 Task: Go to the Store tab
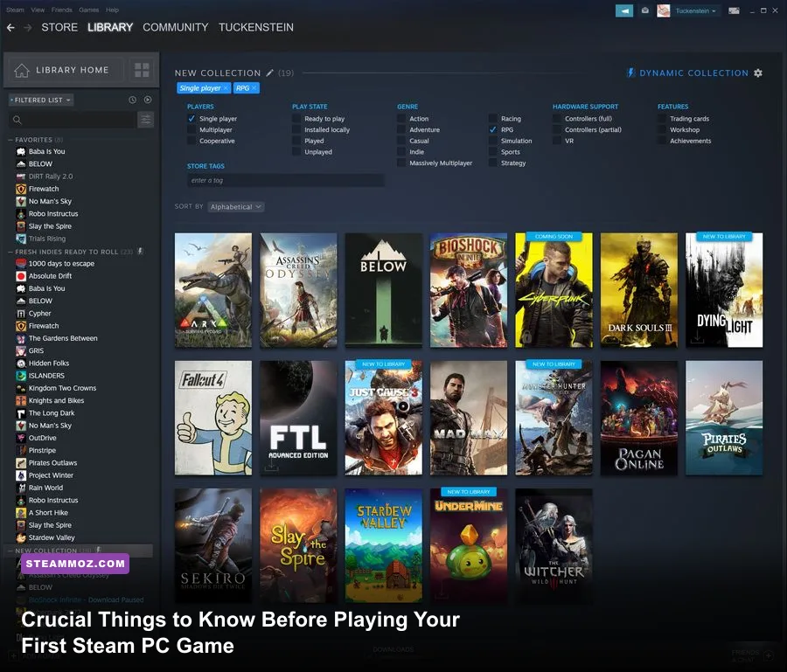(x=59, y=28)
